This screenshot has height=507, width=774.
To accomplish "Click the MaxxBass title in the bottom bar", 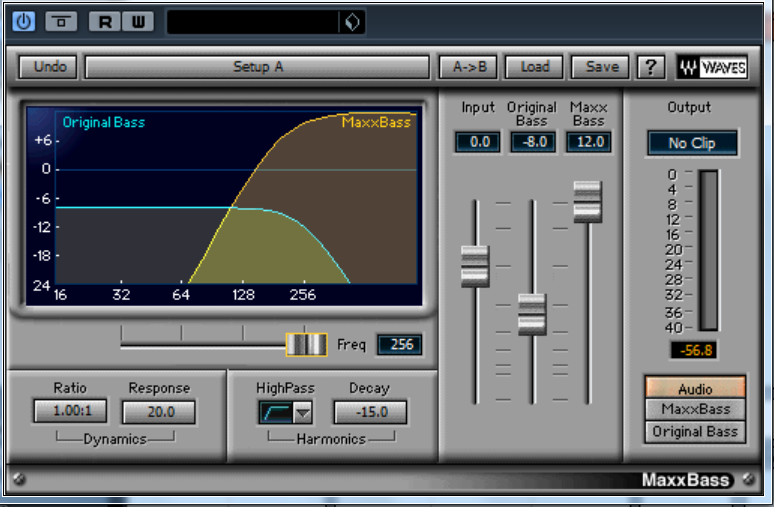I will point(686,480).
